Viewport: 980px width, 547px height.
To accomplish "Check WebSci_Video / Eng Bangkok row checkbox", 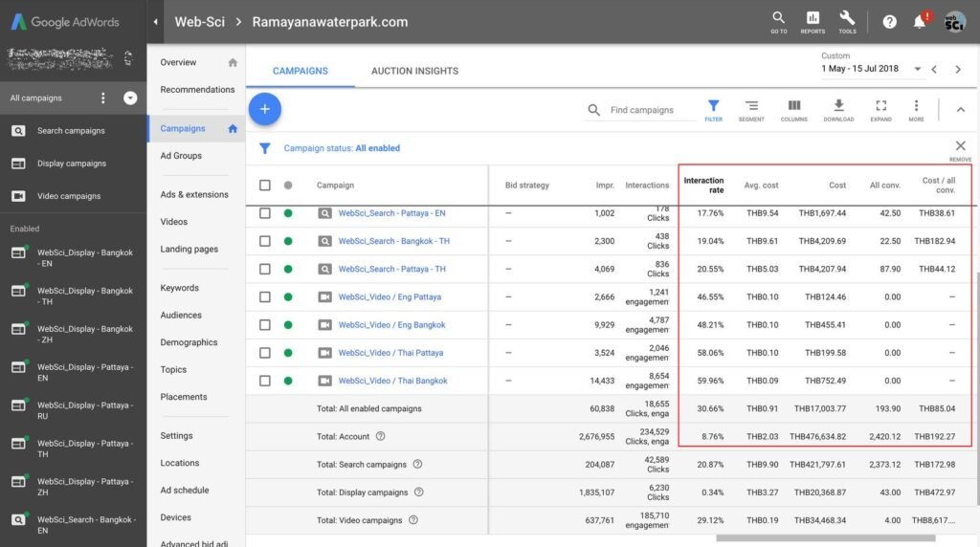I will pos(265,325).
